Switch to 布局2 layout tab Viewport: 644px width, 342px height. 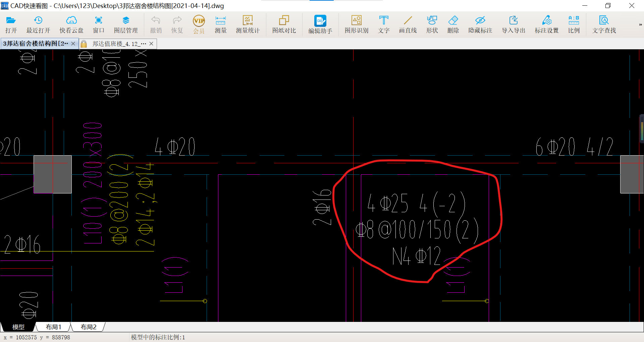(x=89, y=327)
